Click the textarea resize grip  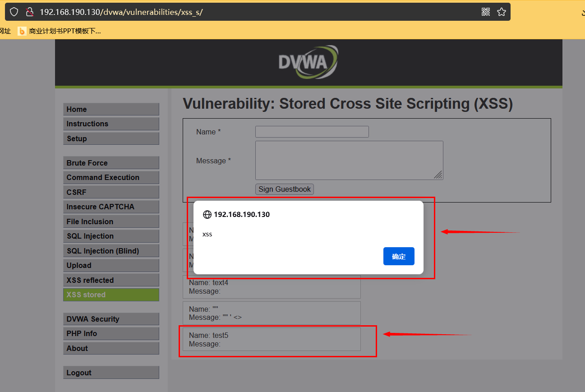coord(438,175)
